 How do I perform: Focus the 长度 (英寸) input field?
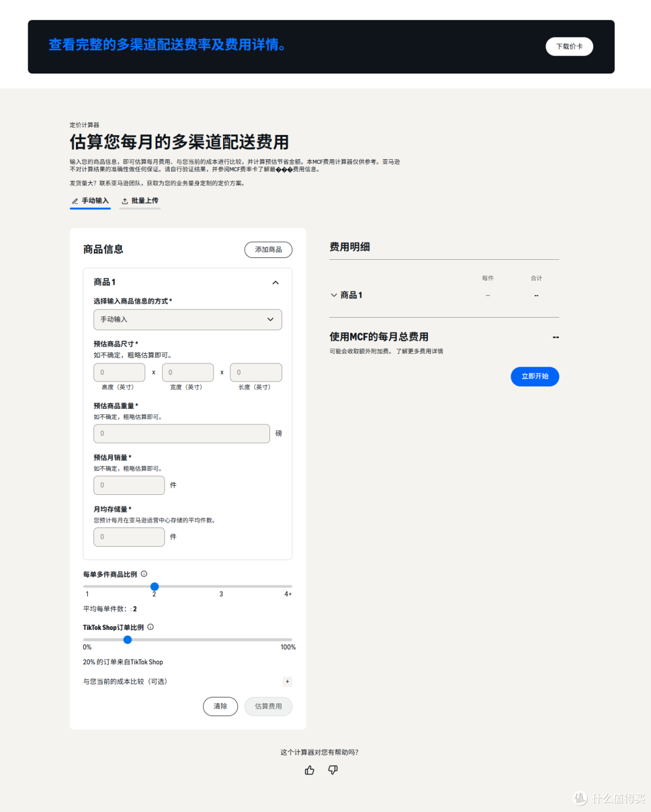click(256, 372)
